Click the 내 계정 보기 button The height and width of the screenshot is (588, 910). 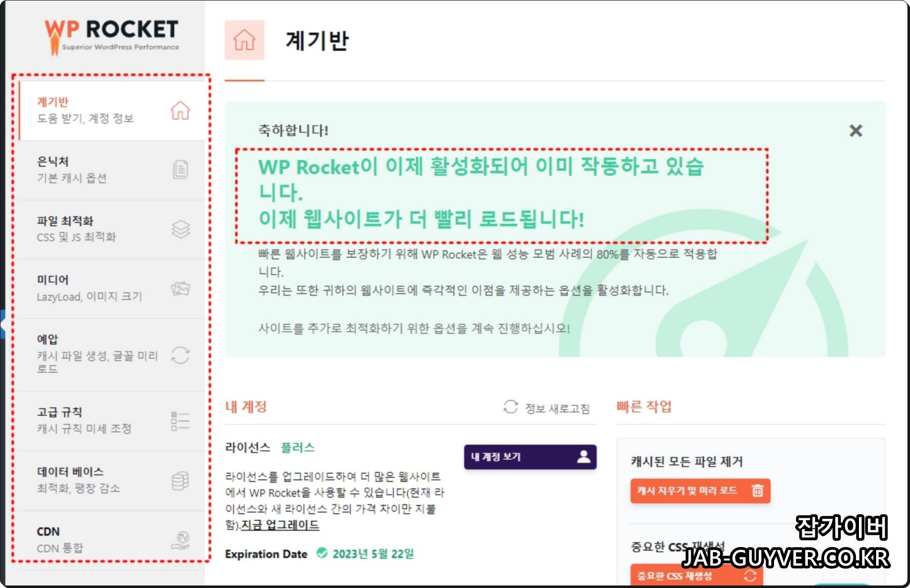[x=530, y=457]
